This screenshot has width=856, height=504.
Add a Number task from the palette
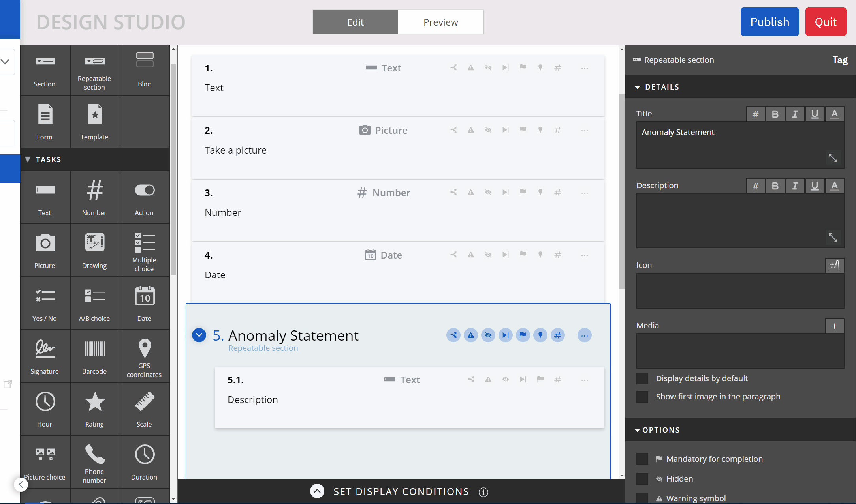[94, 198]
